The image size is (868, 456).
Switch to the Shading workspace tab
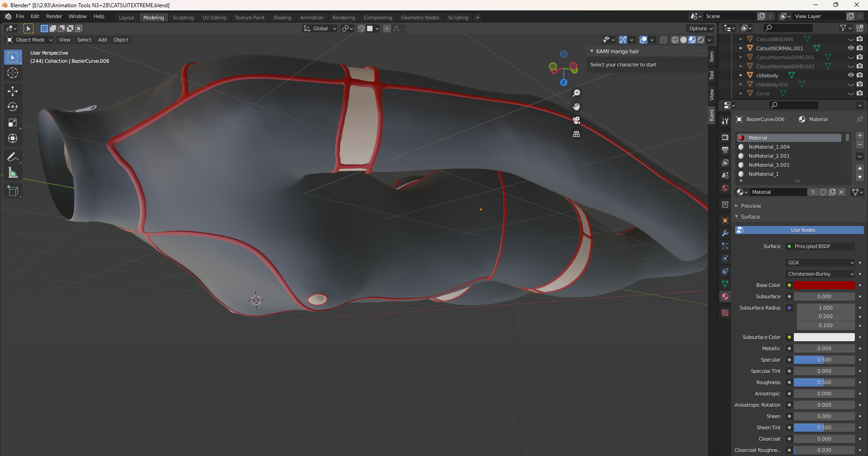(x=282, y=18)
